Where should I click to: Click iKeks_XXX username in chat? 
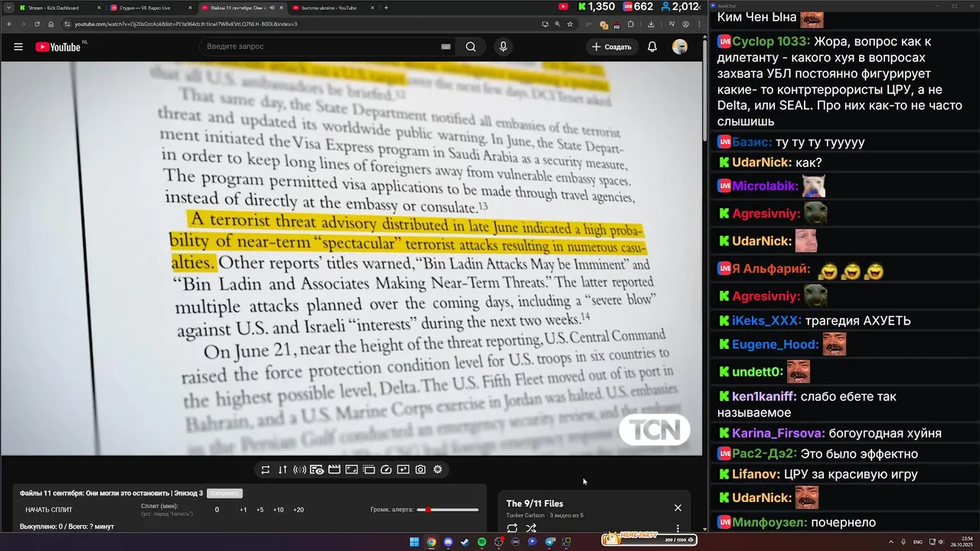(766, 321)
